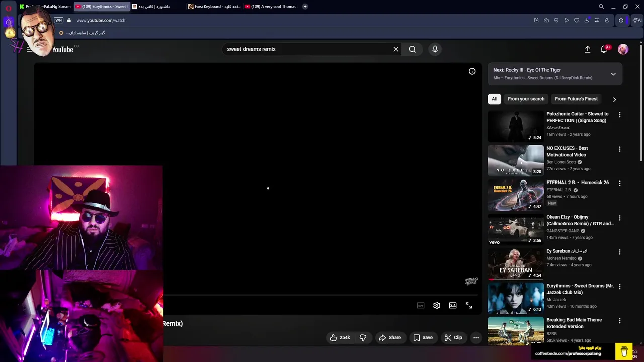Switch player to theater mode
Image resolution: width=644 pixels, height=362 pixels.
pos(453,305)
